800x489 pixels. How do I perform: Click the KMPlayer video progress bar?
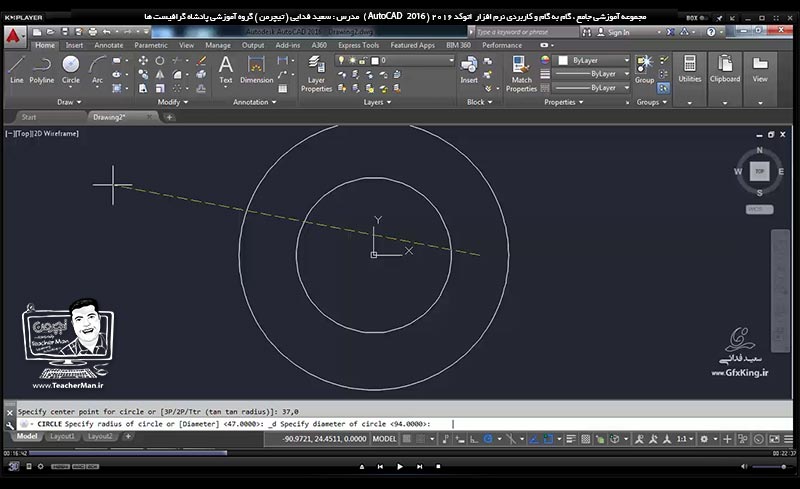pyautogui.click(x=399, y=453)
